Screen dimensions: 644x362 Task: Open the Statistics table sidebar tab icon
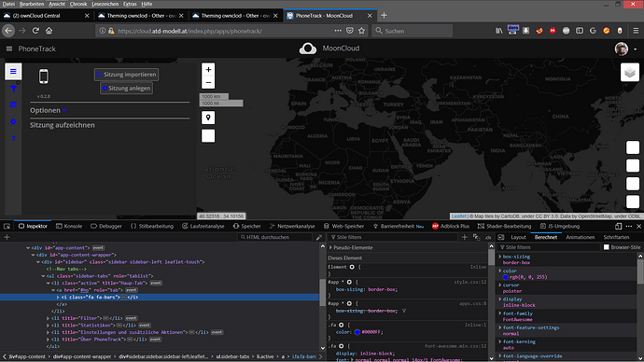(13, 105)
